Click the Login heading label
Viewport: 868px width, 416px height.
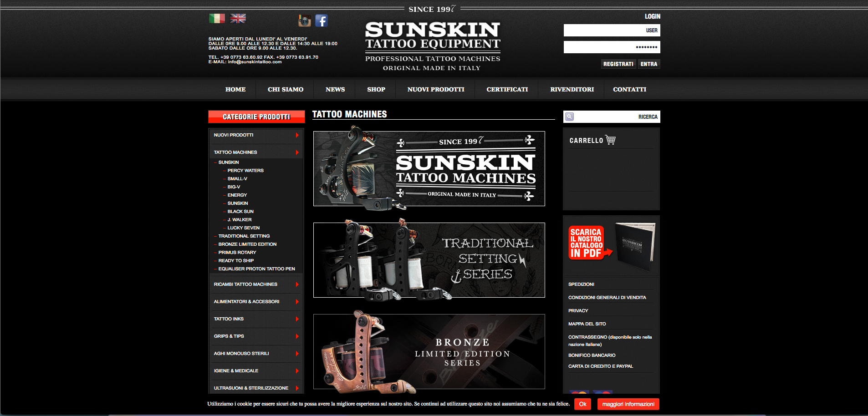point(652,16)
